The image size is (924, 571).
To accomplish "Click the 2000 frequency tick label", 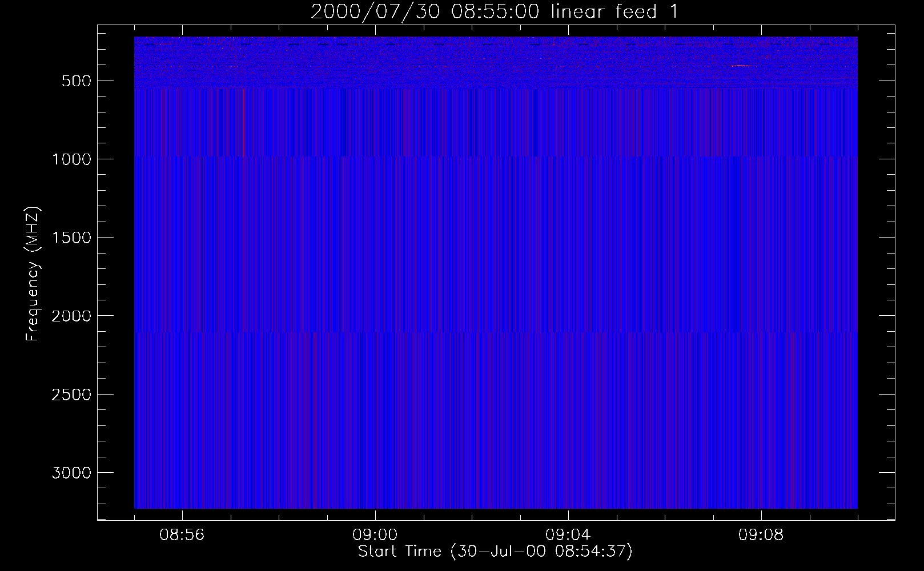I will [71, 316].
